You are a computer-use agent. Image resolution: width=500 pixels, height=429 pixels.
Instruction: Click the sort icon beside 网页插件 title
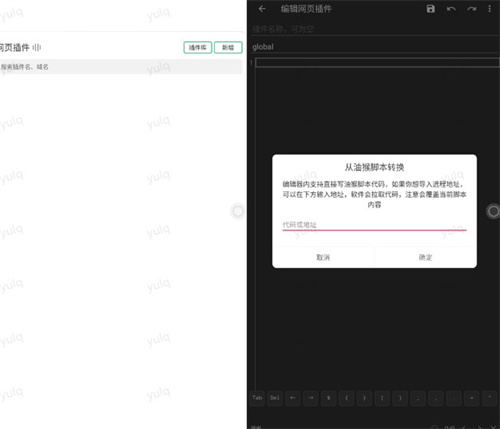click(37, 48)
